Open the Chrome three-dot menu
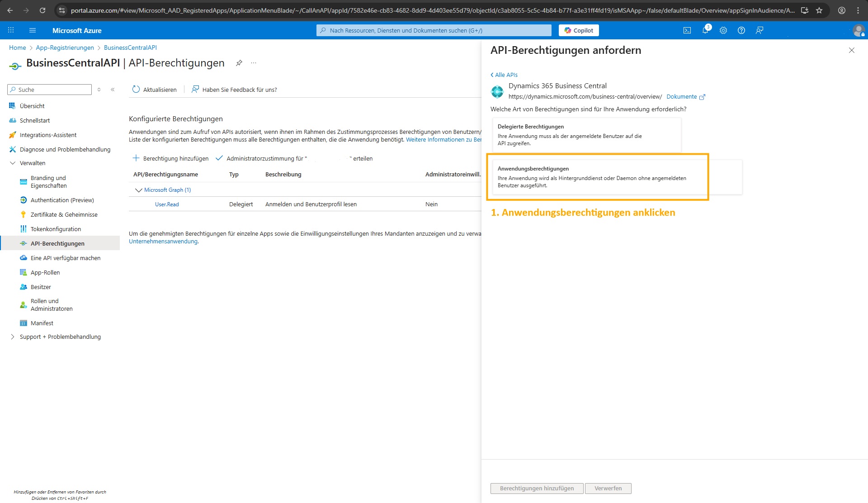The height and width of the screenshot is (503, 868). pos(858,10)
